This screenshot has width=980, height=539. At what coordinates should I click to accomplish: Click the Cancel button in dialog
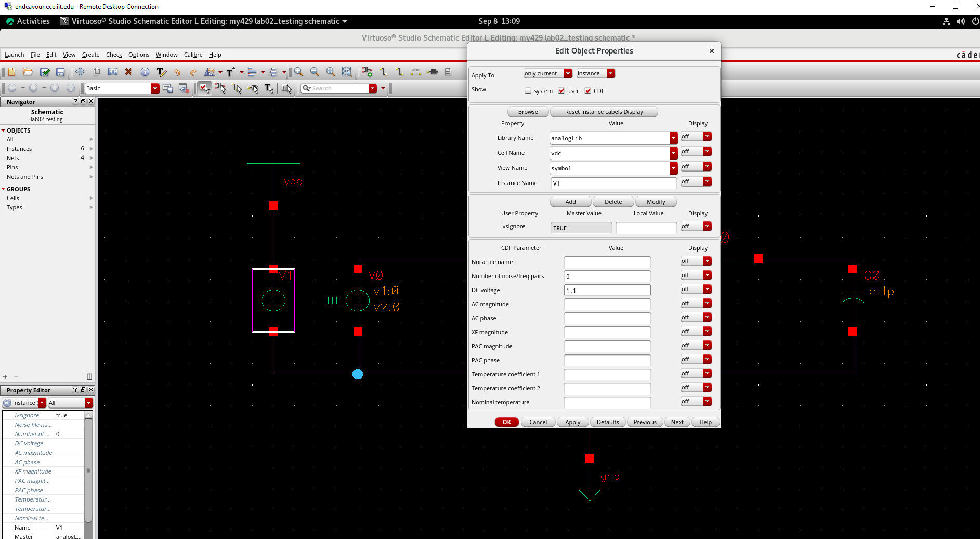pos(538,422)
